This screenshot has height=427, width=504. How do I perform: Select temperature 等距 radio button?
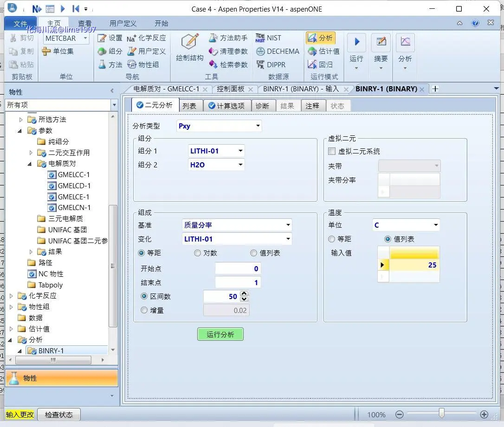331,239
